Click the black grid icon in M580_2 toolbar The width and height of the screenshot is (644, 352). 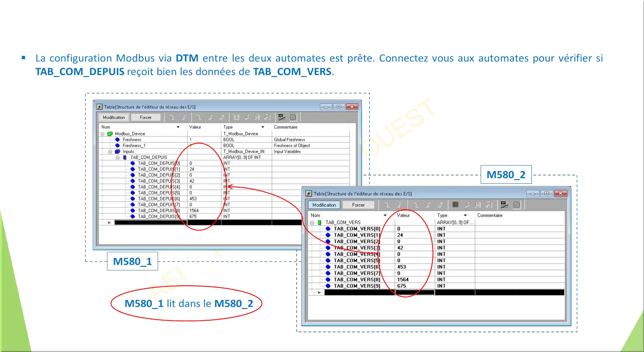(x=455, y=205)
